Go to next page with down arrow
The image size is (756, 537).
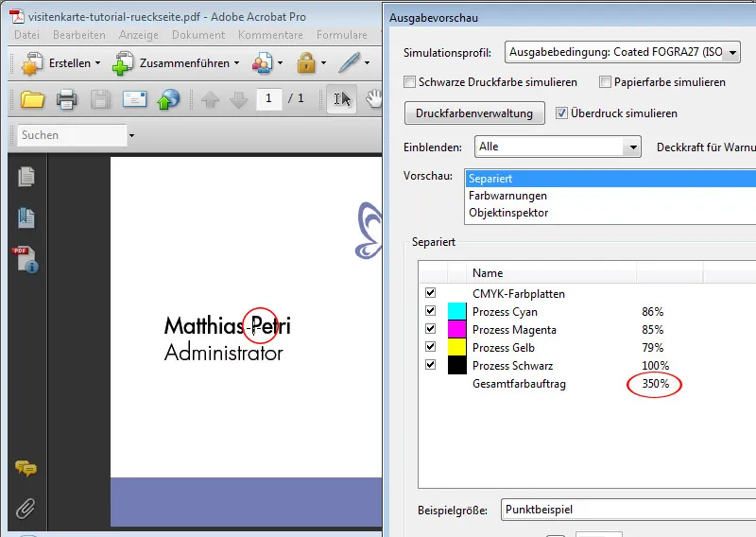239,100
